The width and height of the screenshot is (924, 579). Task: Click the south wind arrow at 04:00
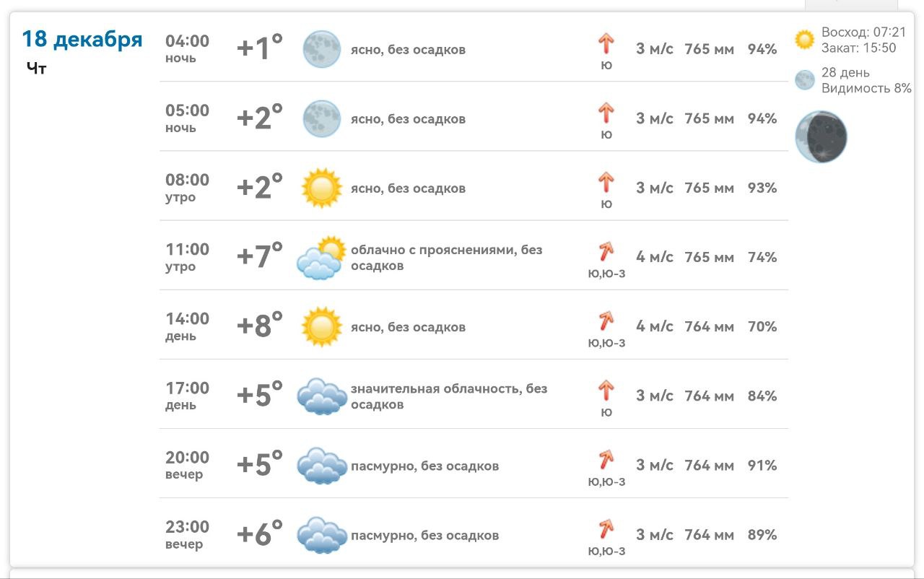point(606,44)
